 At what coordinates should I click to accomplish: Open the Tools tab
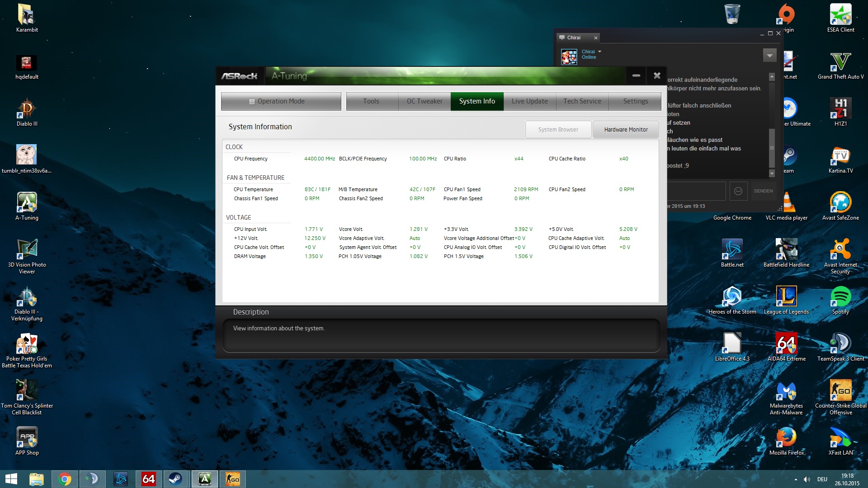(371, 101)
